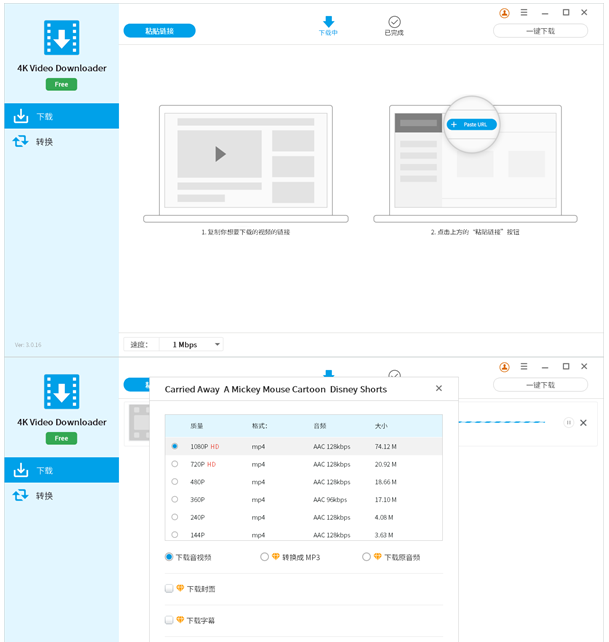Click the 17.10 M size cell

point(385,500)
